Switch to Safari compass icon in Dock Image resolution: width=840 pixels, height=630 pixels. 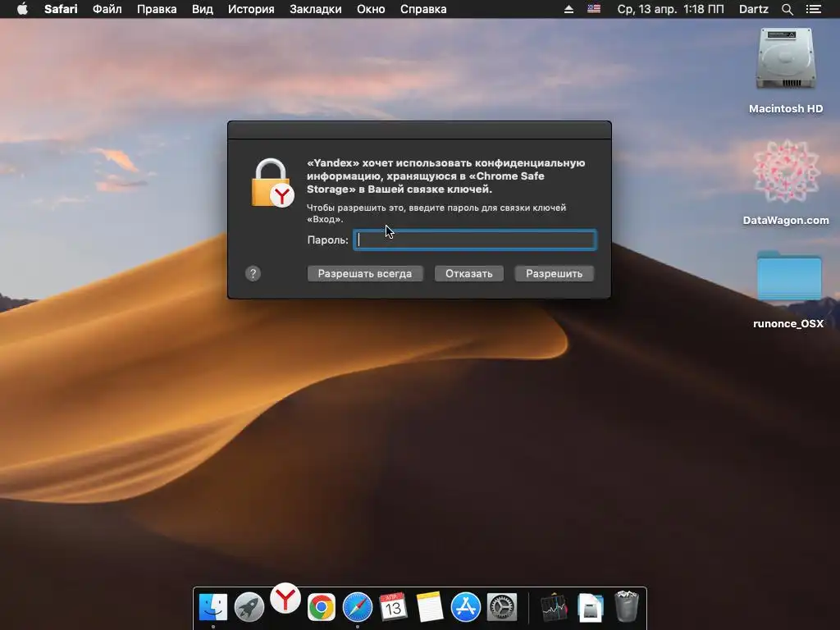point(358,607)
